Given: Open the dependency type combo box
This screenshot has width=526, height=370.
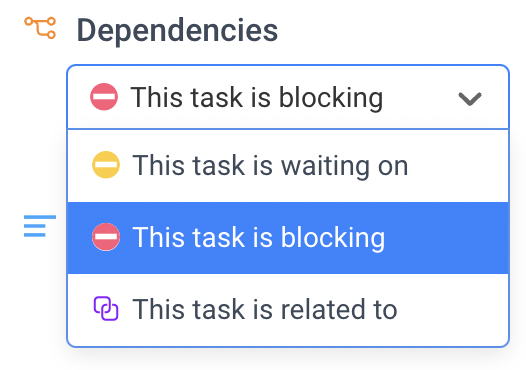Looking at the screenshot, I should click(x=288, y=97).
